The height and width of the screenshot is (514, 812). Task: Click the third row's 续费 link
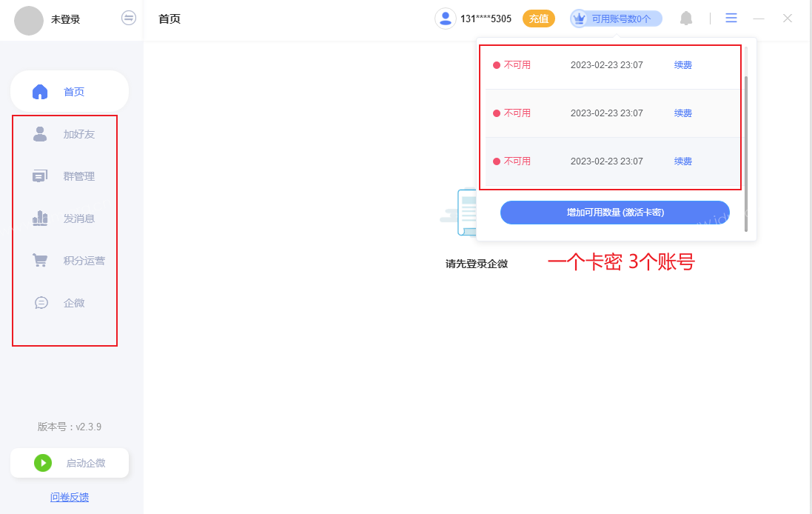[683, 161]
